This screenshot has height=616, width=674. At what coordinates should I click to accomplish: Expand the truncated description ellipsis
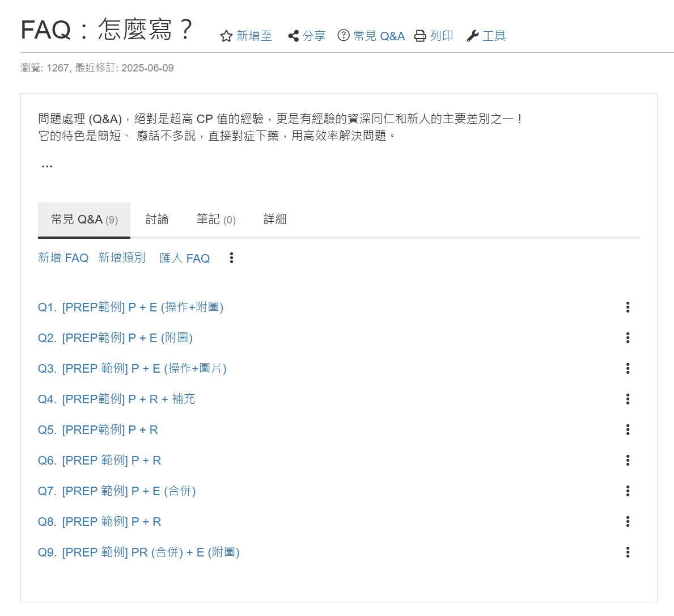coord(47,166)
